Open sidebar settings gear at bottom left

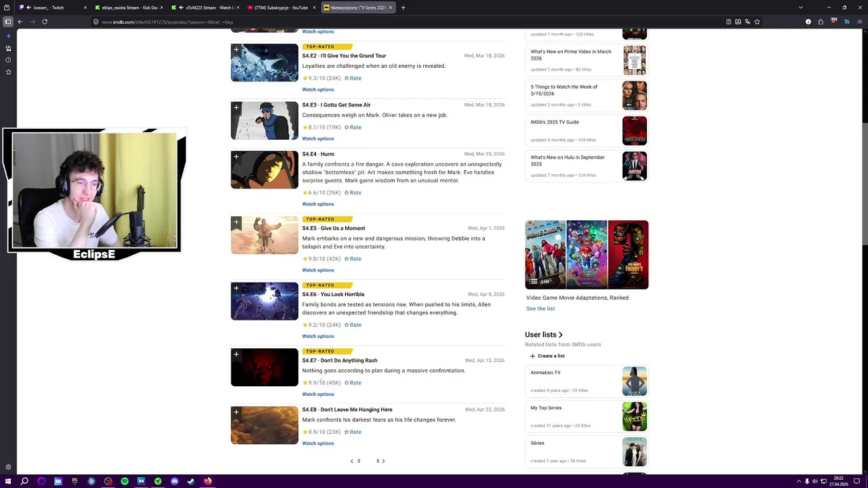pos(8,467)
